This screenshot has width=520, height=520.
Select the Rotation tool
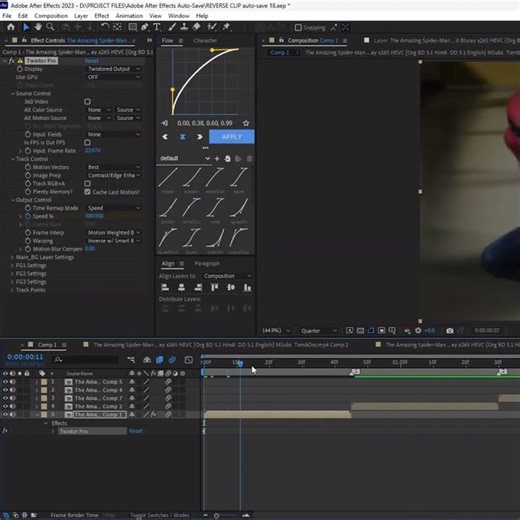click(x=105, y=27)
